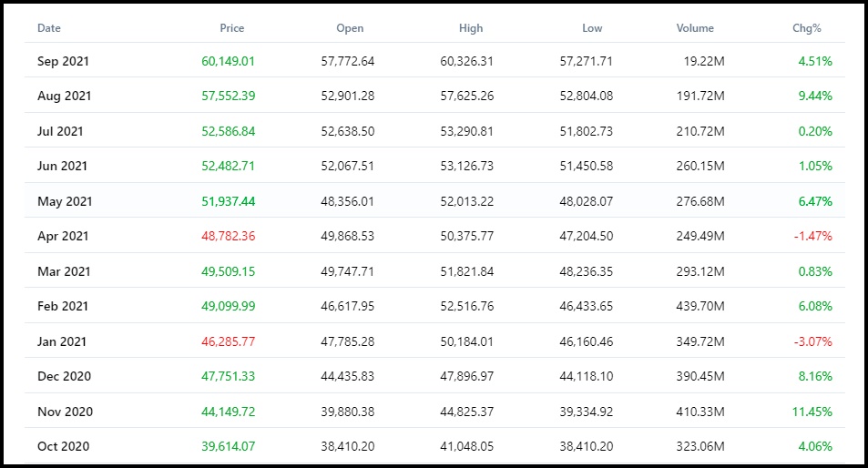The image size is (868, 468).
Task: Select Jan 2021 change value -3.07%
Action: coord(812,341)
